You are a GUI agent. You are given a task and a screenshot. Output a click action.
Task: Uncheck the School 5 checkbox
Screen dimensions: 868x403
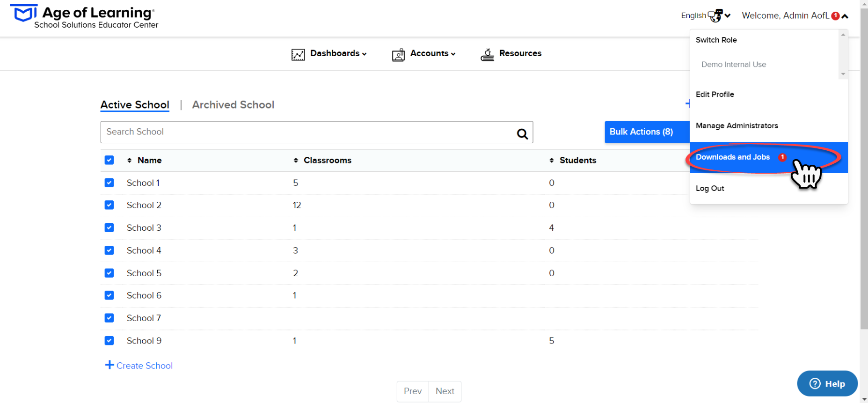[109, 273]
